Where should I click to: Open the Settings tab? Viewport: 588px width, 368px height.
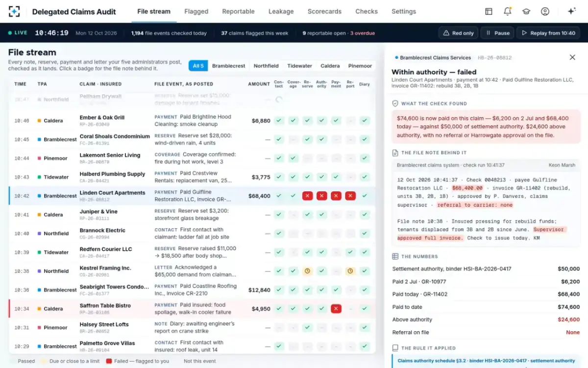tap(404, 11)
